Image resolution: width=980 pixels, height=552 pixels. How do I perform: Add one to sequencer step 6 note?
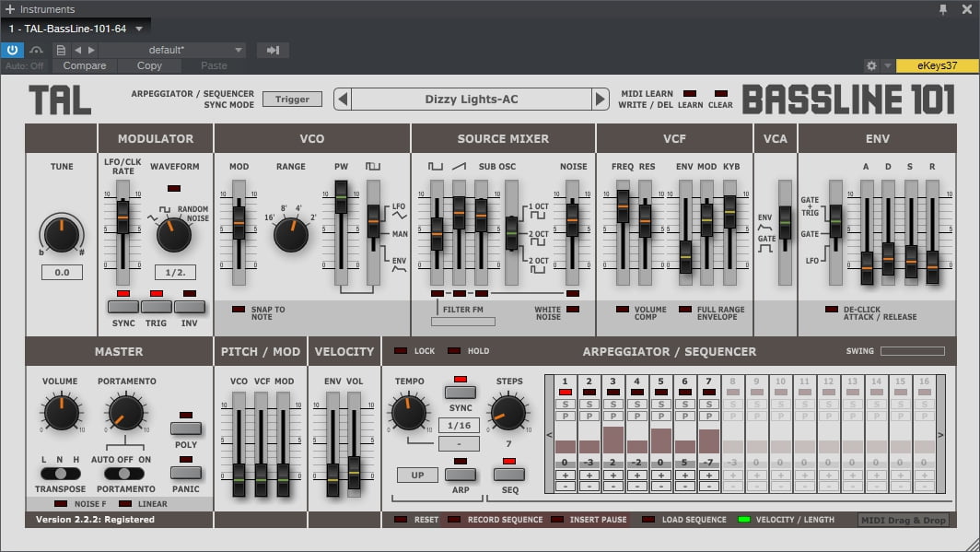[684, 476]
